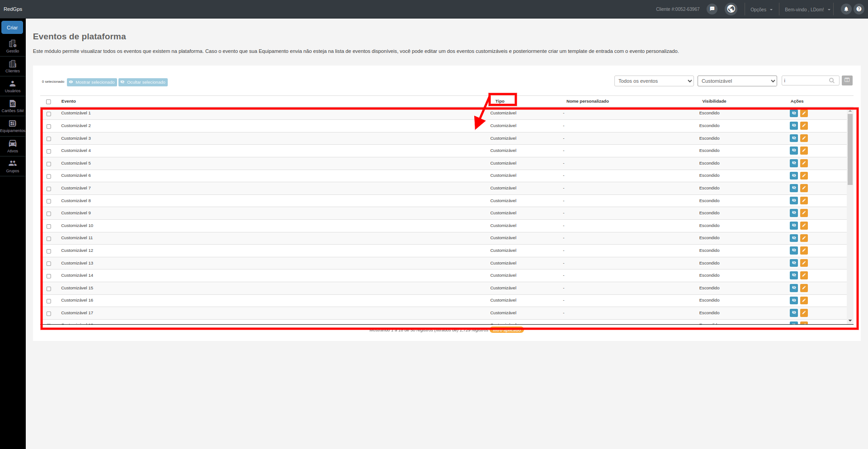The image size is (868, 449).
Task: Edit Customizável 12 with orange pencil icon
Action: pos(804,250)
